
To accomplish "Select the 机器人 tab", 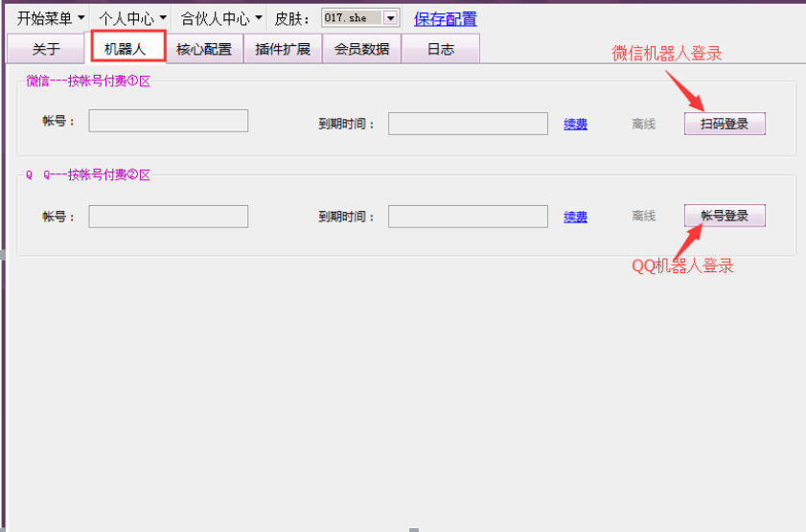I will click(126, 49).
